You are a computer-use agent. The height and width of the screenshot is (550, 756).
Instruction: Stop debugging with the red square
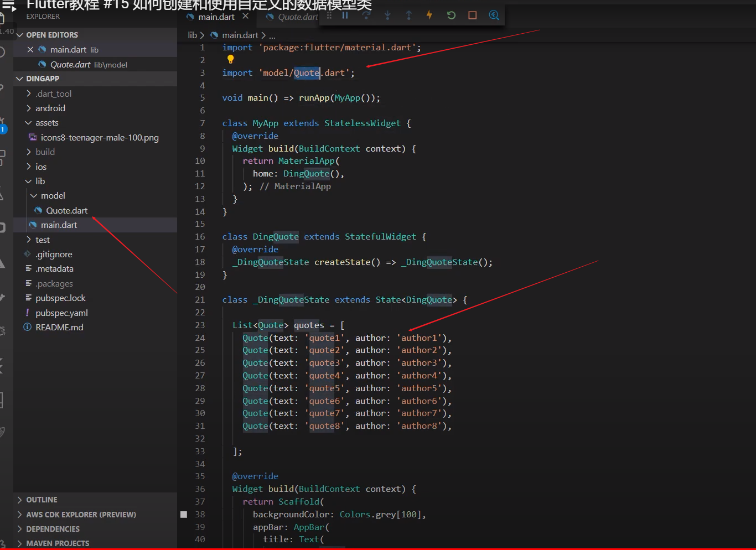[472, 15]
